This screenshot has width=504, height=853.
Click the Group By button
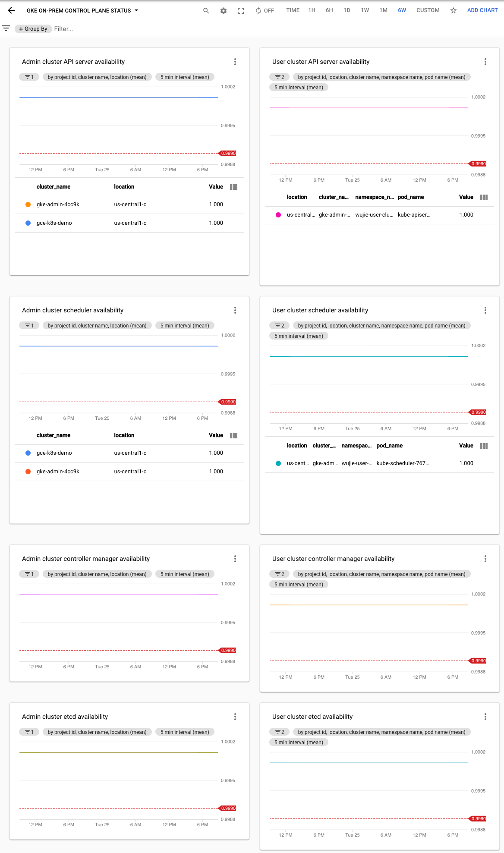pos(33,29)
